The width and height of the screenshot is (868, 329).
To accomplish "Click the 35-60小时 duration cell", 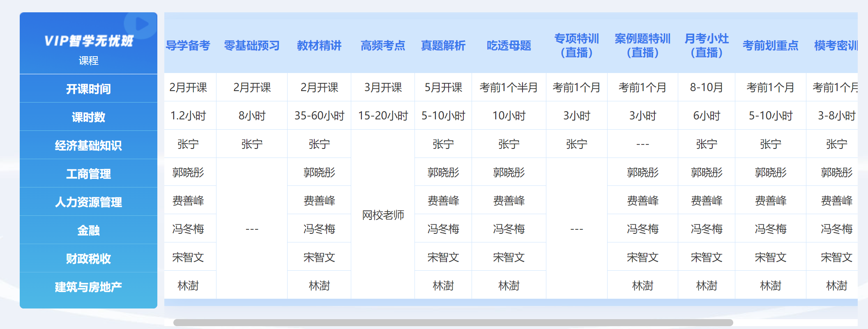I will click(x=319, y=116).
